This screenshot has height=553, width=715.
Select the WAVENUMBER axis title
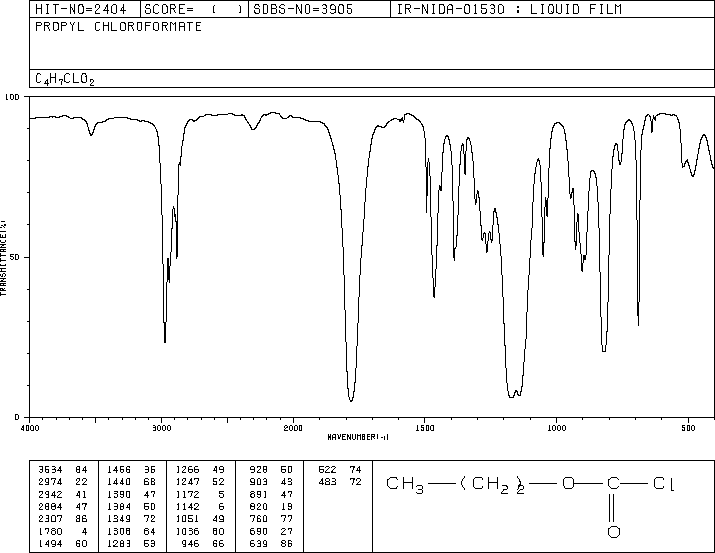pos(358,437)
